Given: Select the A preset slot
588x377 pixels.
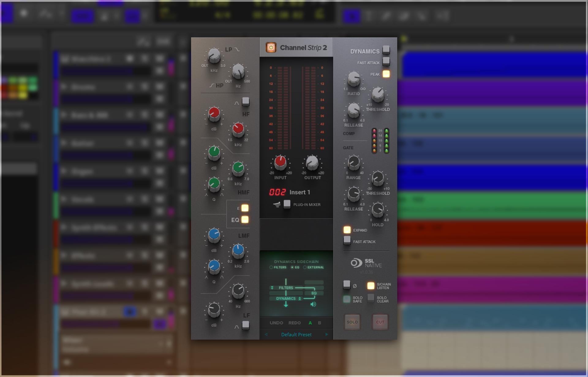Looking at the screenshot, I should pos(310,323).
